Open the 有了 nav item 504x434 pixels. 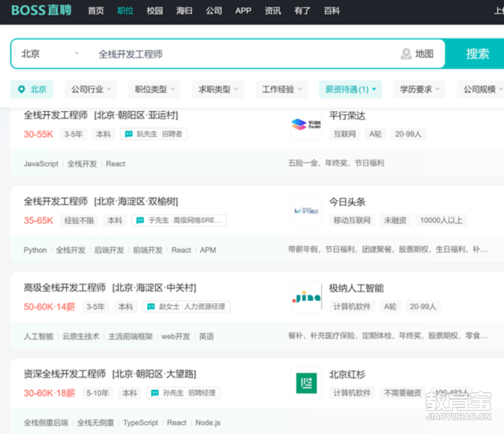click(302, 11)
